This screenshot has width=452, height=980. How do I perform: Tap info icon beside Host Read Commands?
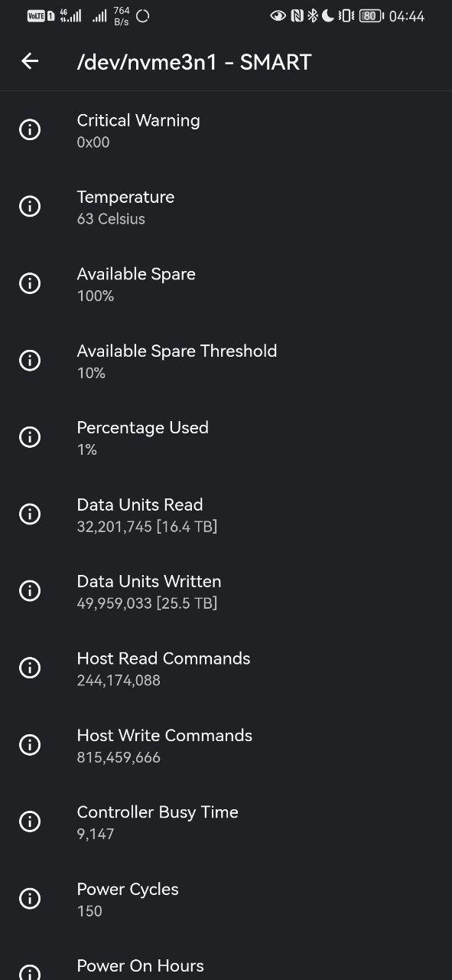coord(30,668)
